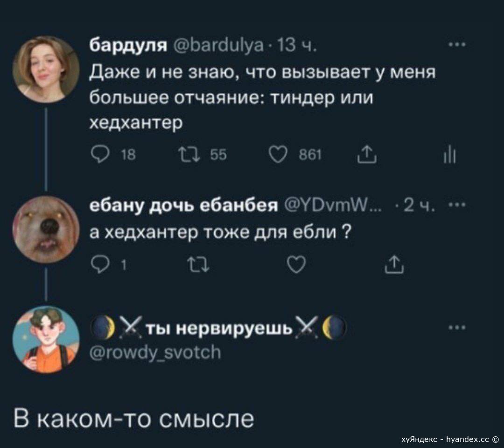Open the dog avatar profile
This screenshot has width=504, height=448.
pyautogui.click(x=46, y=229)
